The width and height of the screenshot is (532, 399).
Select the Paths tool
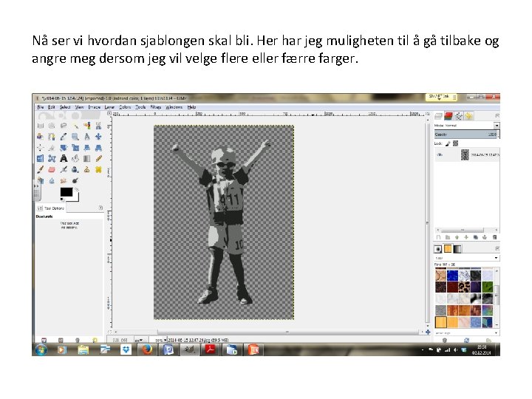(x=52, y=137)
